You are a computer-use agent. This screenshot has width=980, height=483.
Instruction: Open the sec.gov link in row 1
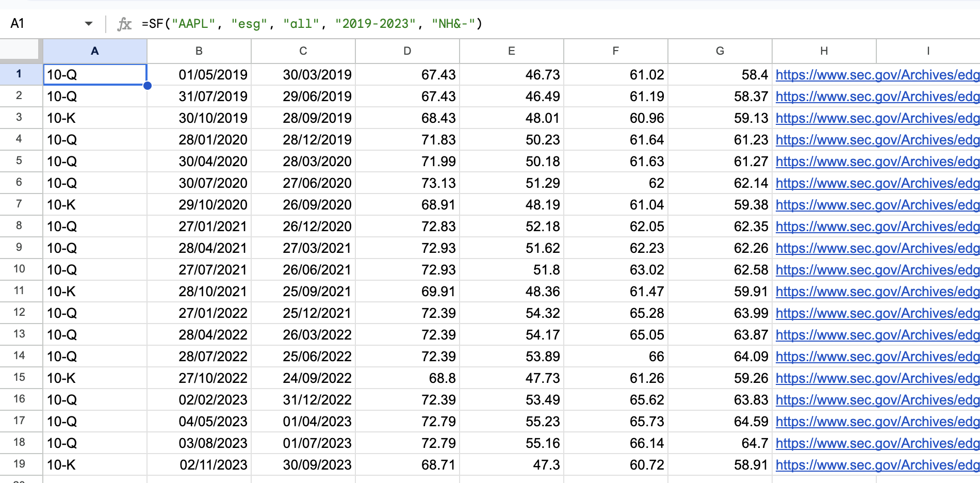877,75
